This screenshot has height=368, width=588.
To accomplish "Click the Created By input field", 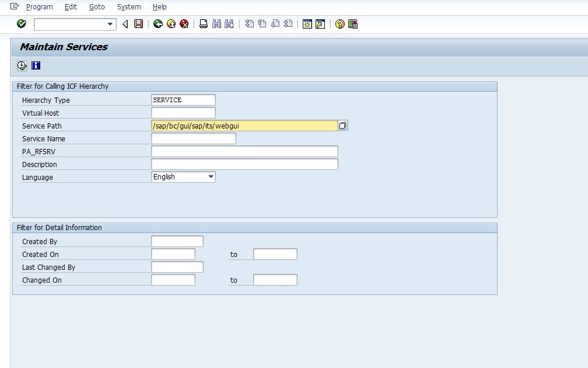I will pos(177,241).
